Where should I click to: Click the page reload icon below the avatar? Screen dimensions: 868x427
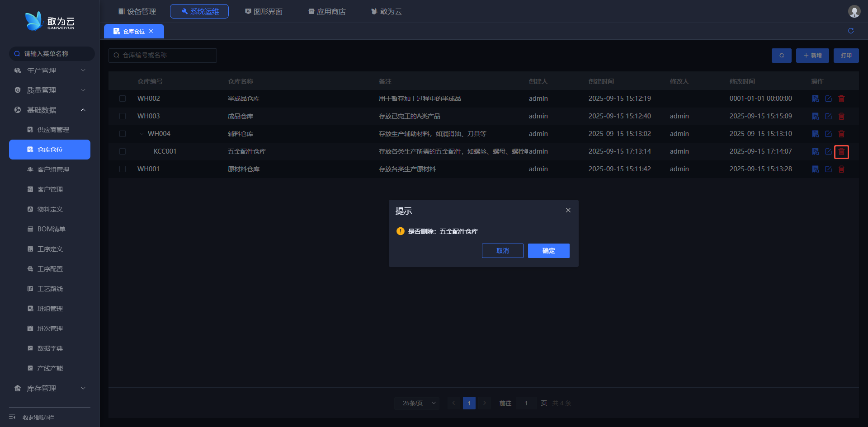851,31
